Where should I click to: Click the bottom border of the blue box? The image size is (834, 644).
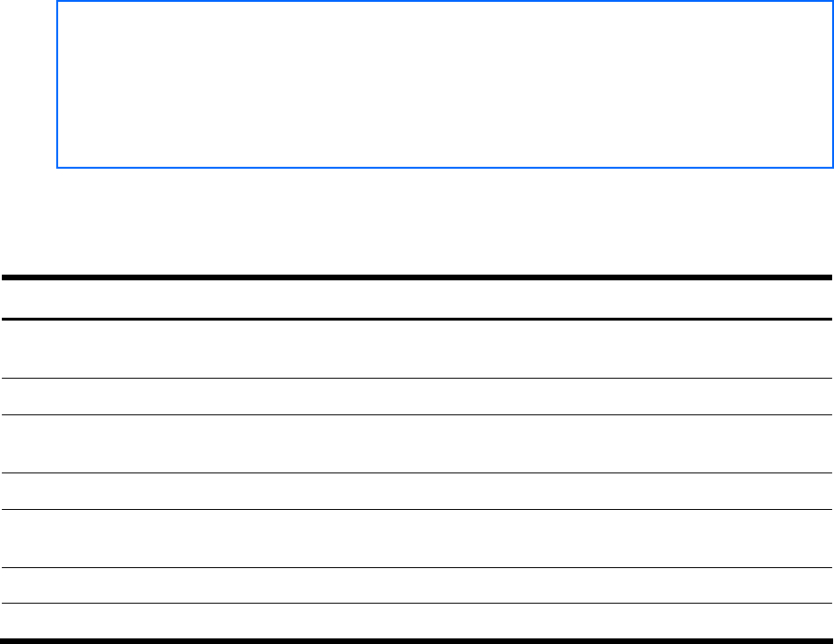click(445, 167)
